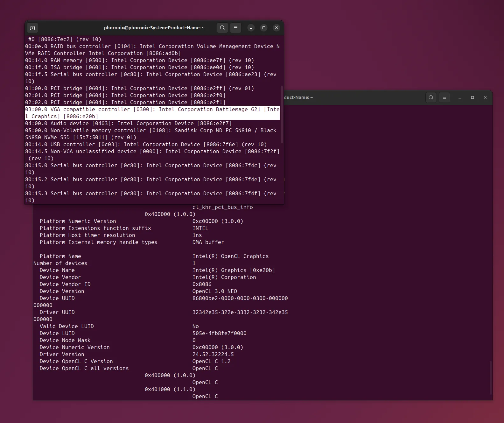Maximize the background terminal window
Image resolution: width=504 pixels, height=423 pixels.
472,97
